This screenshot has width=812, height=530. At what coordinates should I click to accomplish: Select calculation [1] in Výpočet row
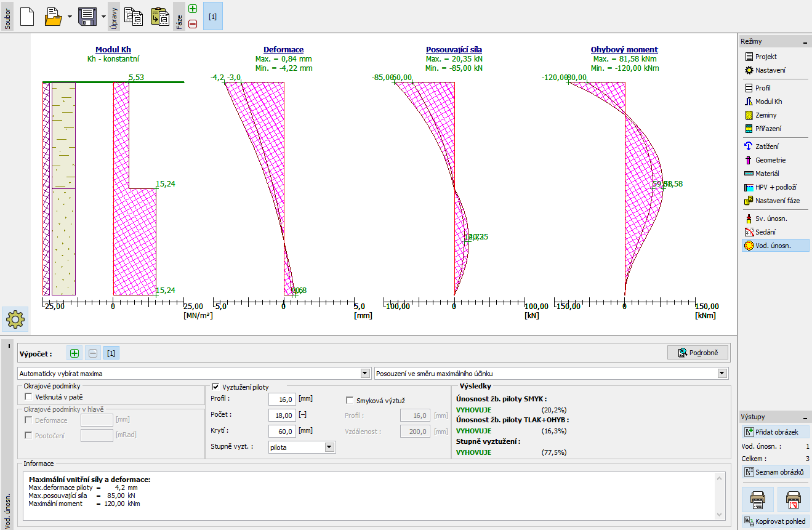click(111, 353)
